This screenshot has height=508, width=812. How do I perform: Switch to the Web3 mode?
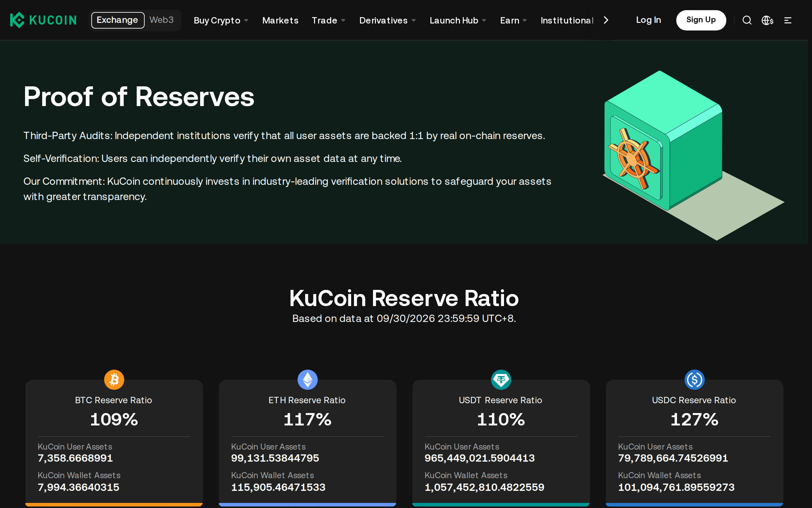point(161,20)
